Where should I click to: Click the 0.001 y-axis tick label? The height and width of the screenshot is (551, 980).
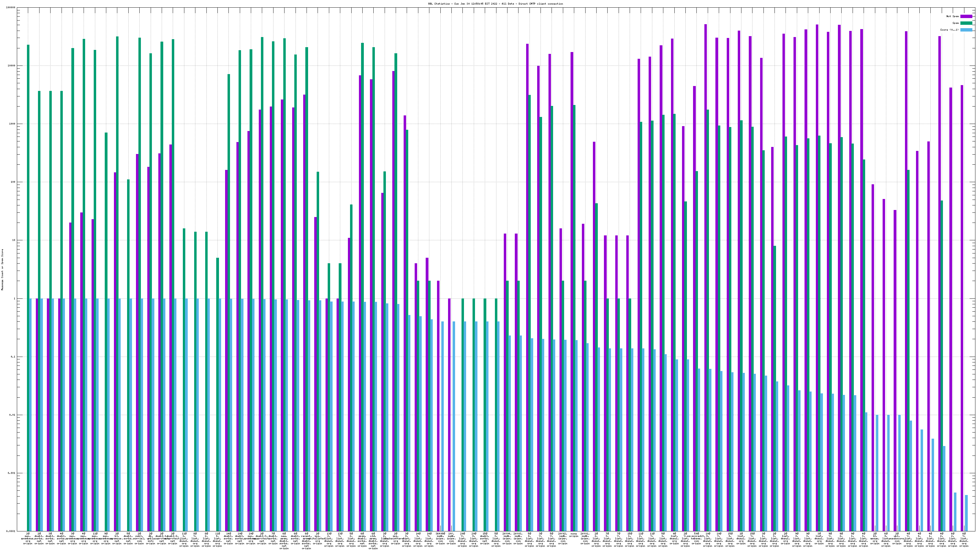tap(11, 473)
